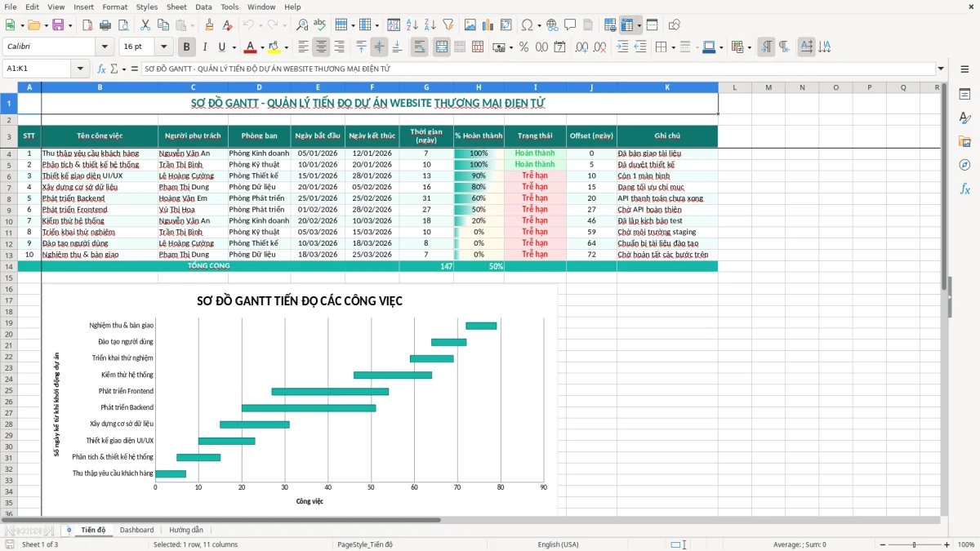Expand the Font Color dropdown arrow
Image resolution: width=980 pixels, height=551 pixels.
click(x=261, y=47)
